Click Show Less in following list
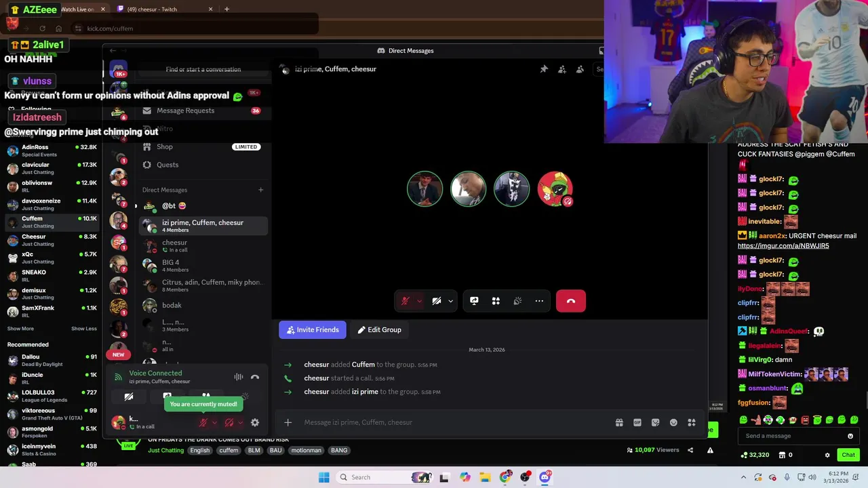This screenshot has height=488, width=868. pyautogui.click(x=84, y=329)
